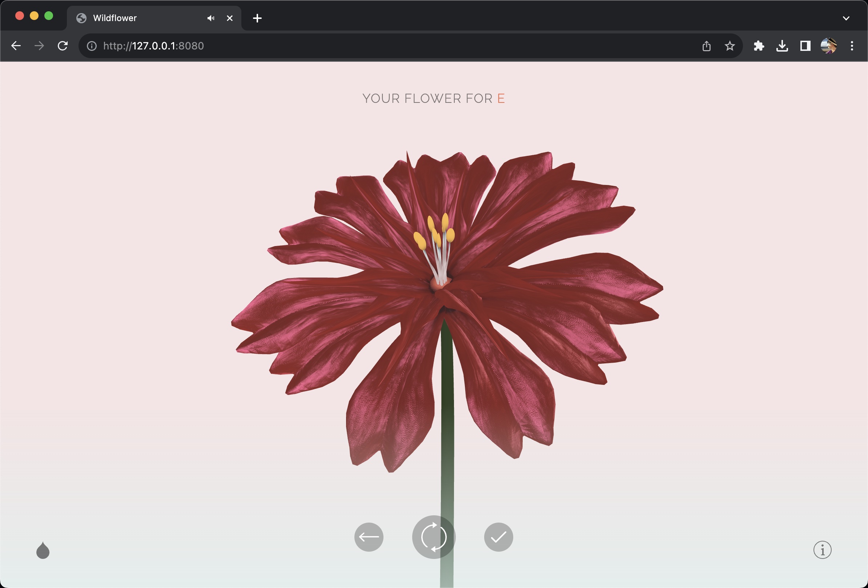This screenshot has width=868, height=588.
Task: Click the regenerate flower circular arrows button
Action: pyautogui.click(x=434, y=537)
